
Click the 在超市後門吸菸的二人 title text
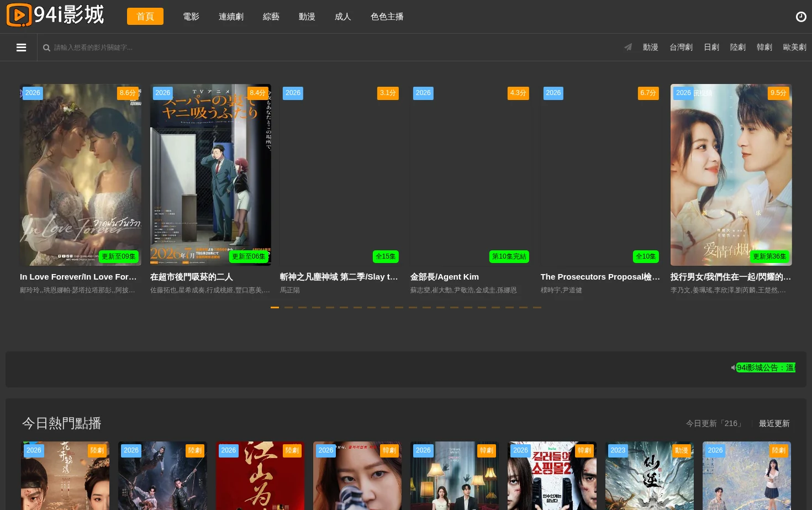coord(192,277)
